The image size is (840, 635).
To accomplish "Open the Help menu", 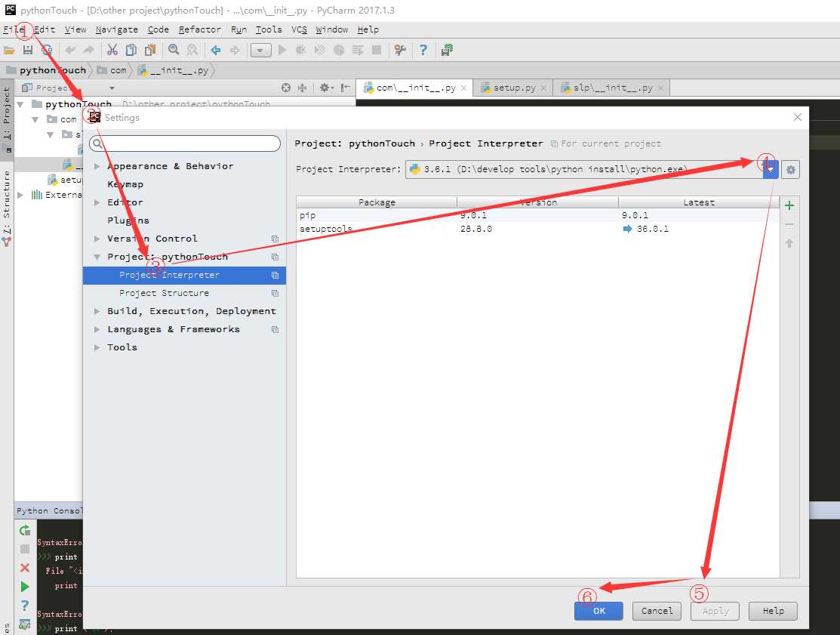I will coord(368,29).
